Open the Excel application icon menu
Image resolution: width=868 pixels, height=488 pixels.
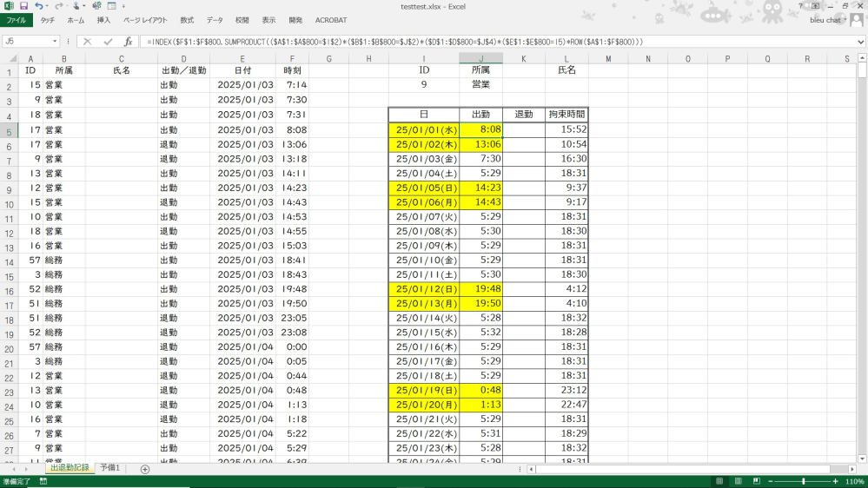point(9,6)
